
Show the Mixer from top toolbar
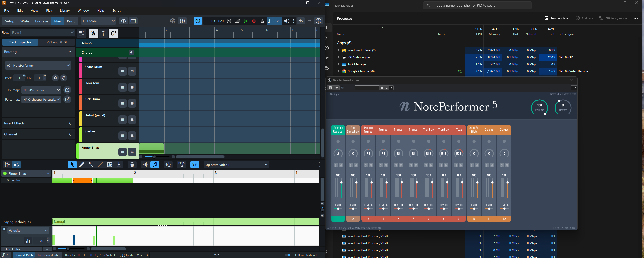point(182,21)
